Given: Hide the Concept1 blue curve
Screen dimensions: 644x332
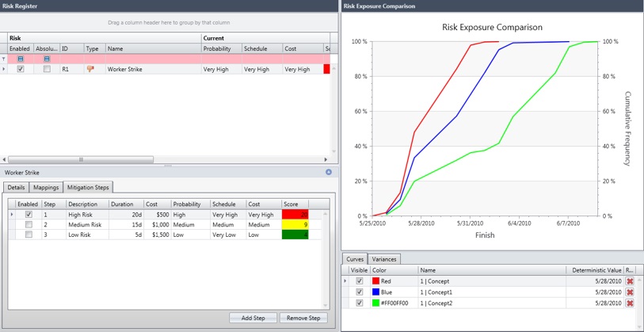Looking at the screenshot, I should click(360, 292).
